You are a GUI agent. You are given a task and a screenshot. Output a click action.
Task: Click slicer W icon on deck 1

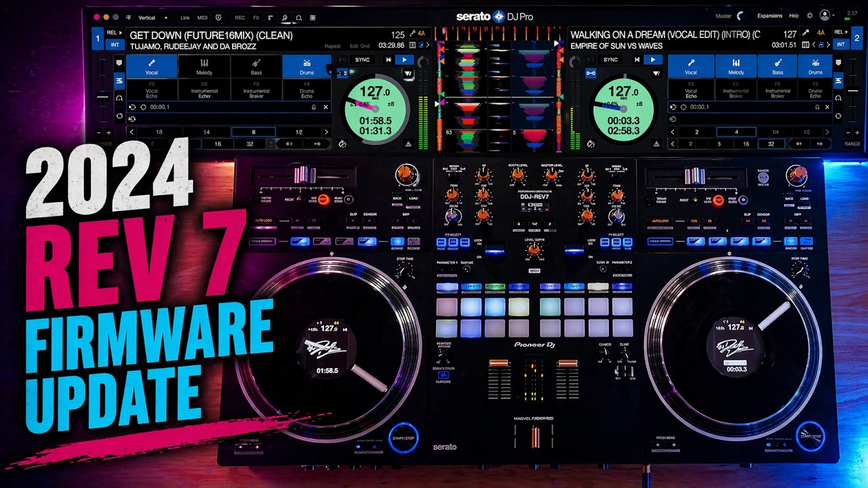tap(408, 73)
